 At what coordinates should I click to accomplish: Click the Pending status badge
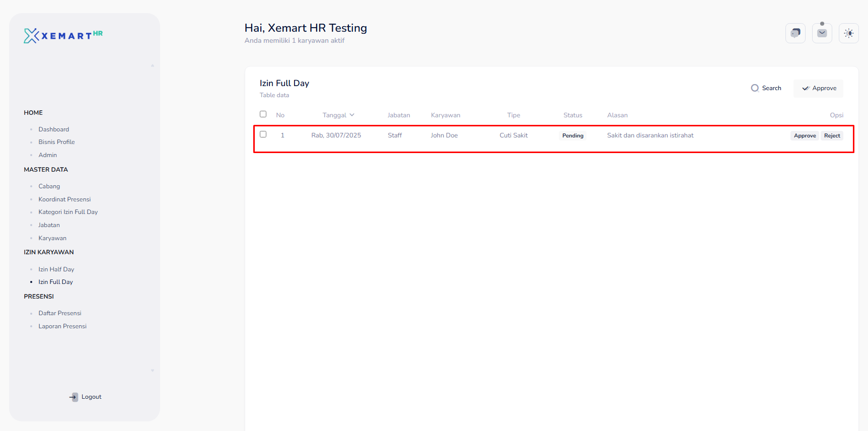(572, 136)
